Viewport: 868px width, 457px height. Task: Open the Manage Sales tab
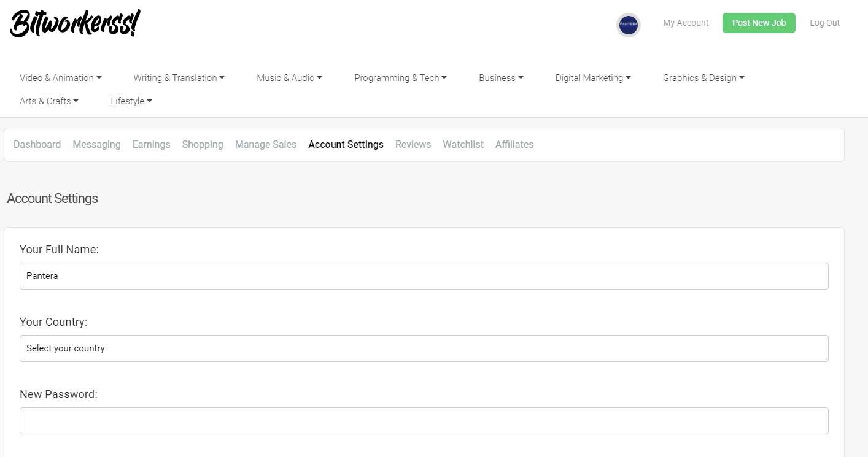point(266,145)
